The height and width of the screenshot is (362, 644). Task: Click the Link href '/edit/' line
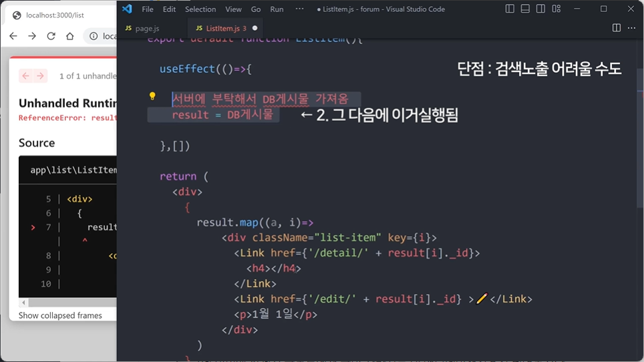click(x=383, y=299)
